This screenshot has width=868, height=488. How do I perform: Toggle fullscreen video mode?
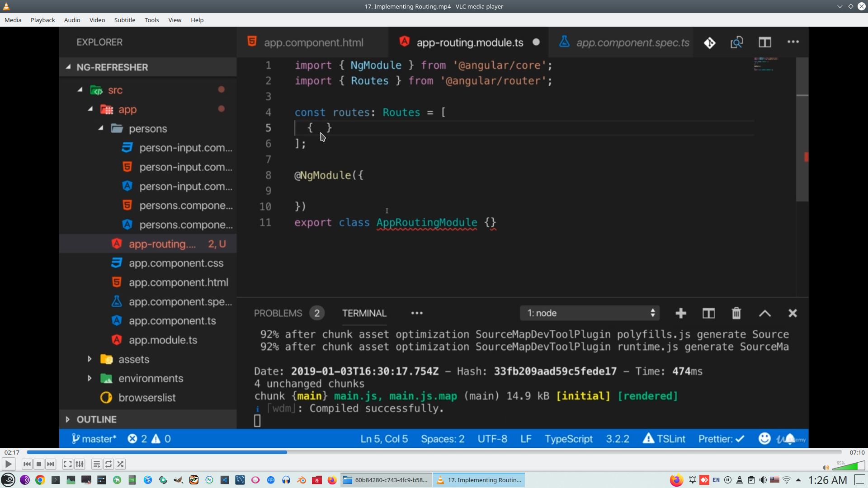tap(67, 464)
